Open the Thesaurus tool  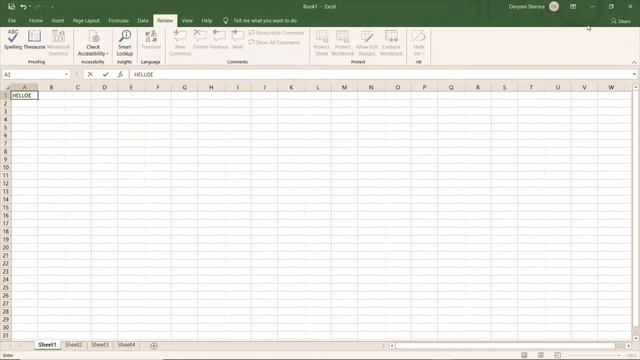34,40
